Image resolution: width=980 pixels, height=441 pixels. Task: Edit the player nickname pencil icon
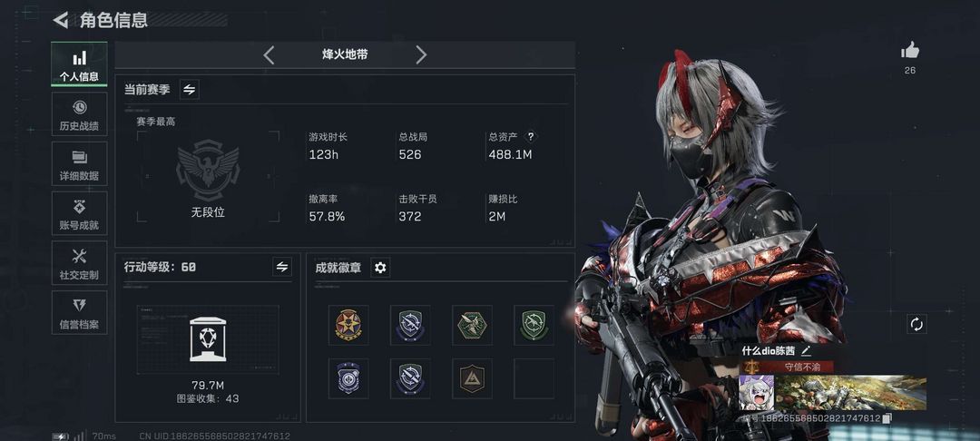[x=807, y=351]
